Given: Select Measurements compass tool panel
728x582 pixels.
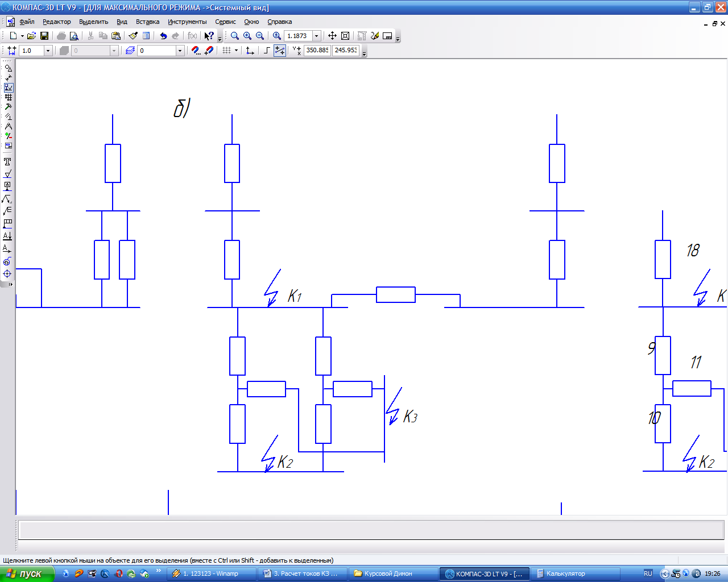Looking at the screenshot, I should 8,126.
